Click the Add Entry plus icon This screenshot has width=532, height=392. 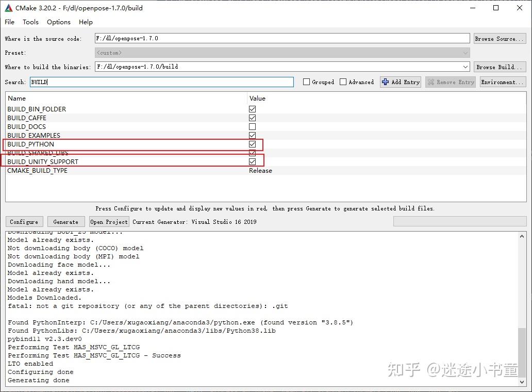pyautogui.click(x=385, y=81)
